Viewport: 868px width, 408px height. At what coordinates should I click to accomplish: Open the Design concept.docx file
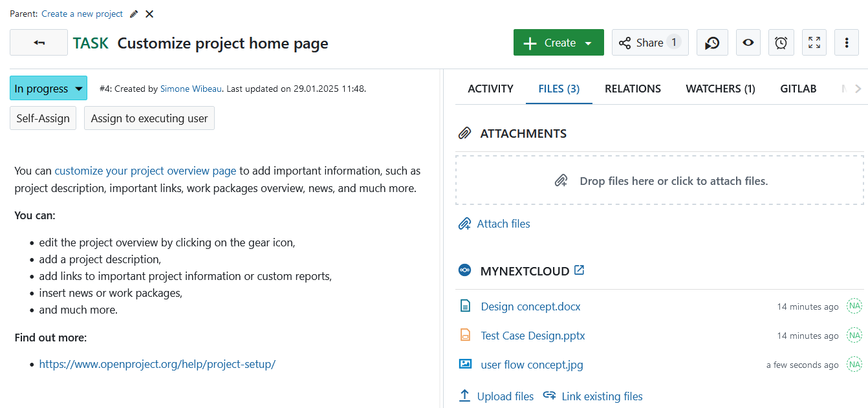530,306
